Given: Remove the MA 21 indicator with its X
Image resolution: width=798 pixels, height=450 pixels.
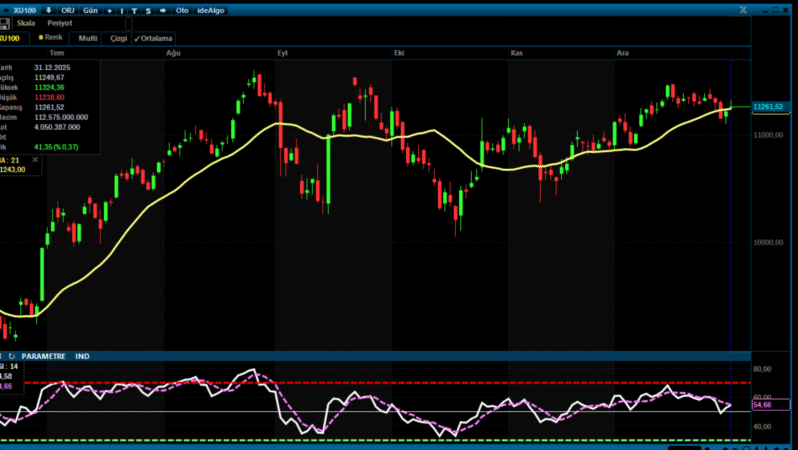Looking at the screenshot, I should 35,160.
